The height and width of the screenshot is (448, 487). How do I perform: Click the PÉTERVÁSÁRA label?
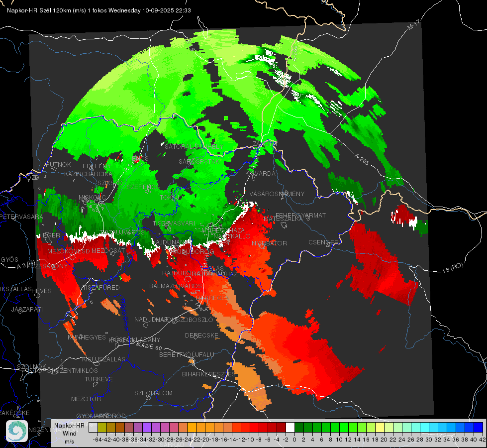(21, 217)
